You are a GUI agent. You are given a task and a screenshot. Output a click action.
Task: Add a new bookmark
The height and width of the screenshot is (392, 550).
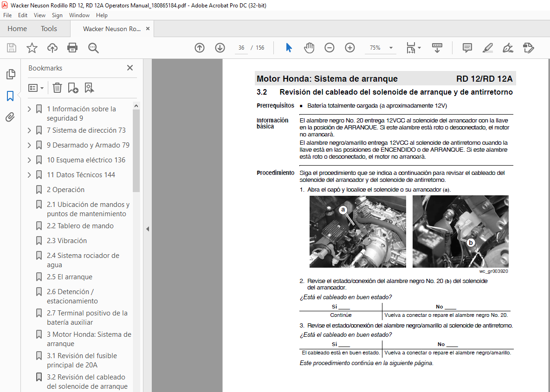click(73, 88)
